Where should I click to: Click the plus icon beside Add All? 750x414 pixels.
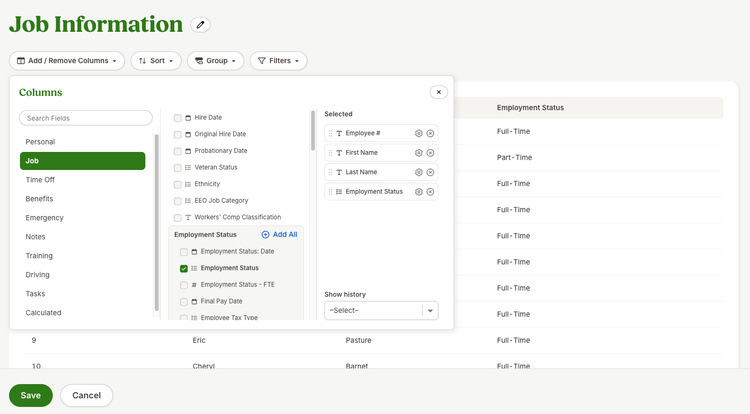click(x=265, y=235)
